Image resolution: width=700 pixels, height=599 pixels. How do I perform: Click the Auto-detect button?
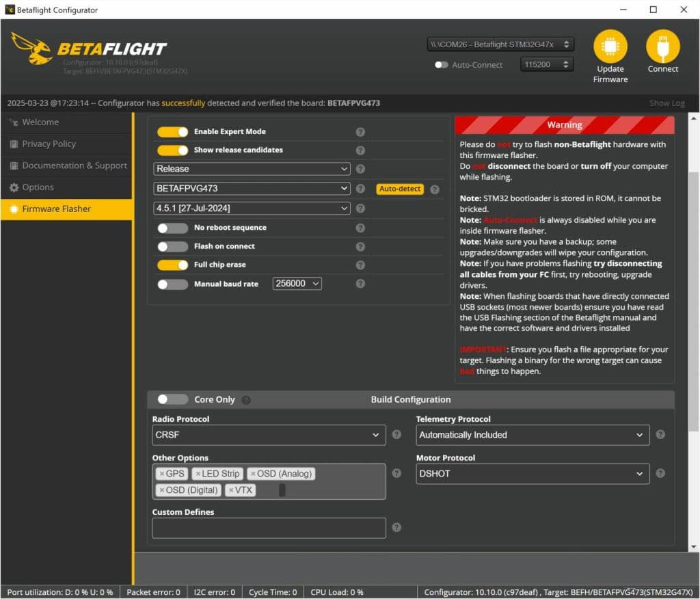(399, 189)
